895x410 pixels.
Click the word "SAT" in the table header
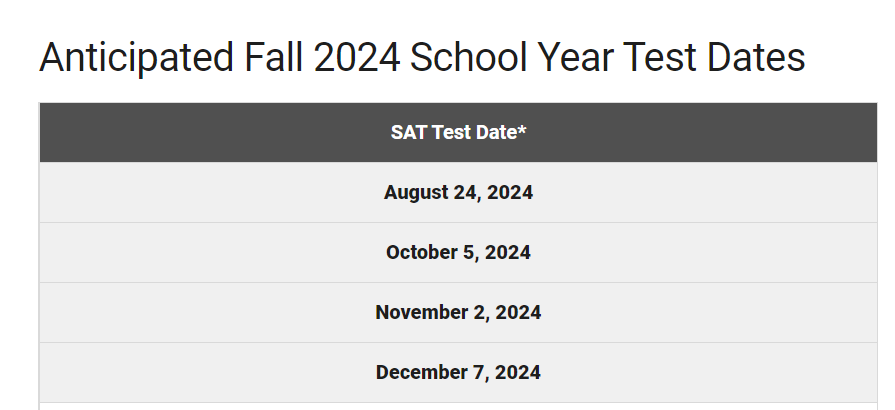tap(408, 132)
